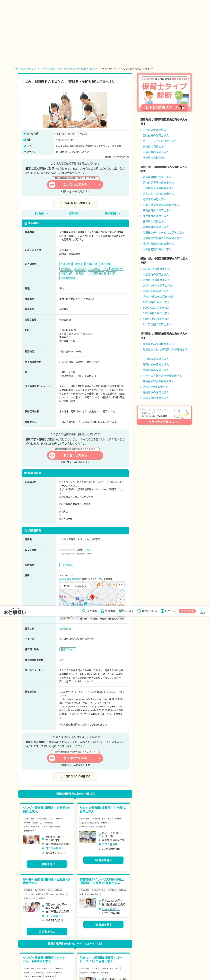Image resolution: width=210 pixels, height=980 pixels.
Task: Toggle map fullscreen icon
Action: [120, 586]
